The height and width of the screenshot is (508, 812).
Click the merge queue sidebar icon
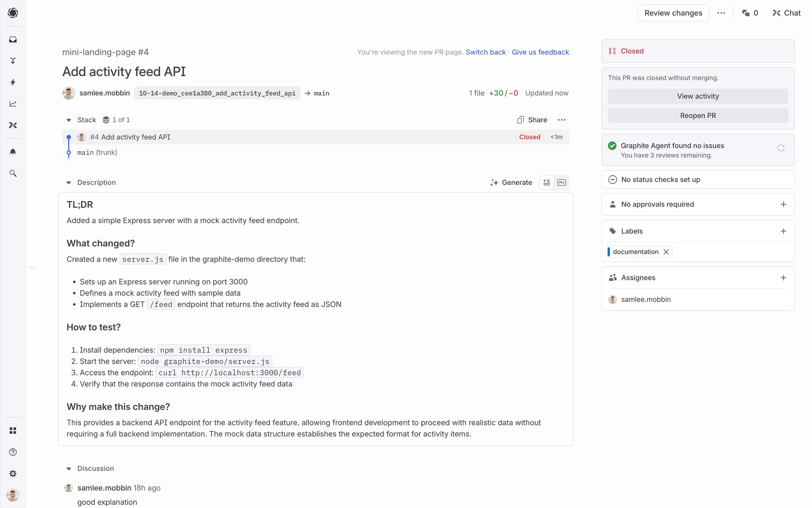click(x=13, y=61)
